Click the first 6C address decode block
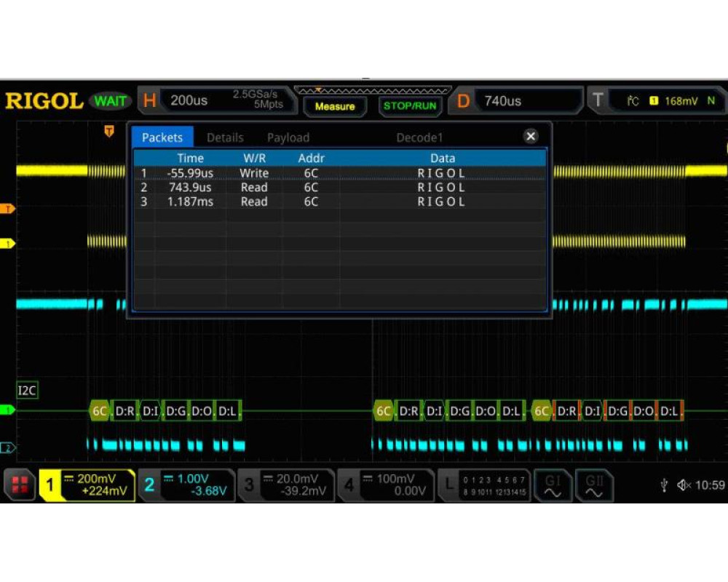Viewport: 728px width, 582px height. click(x=99, y=411)
